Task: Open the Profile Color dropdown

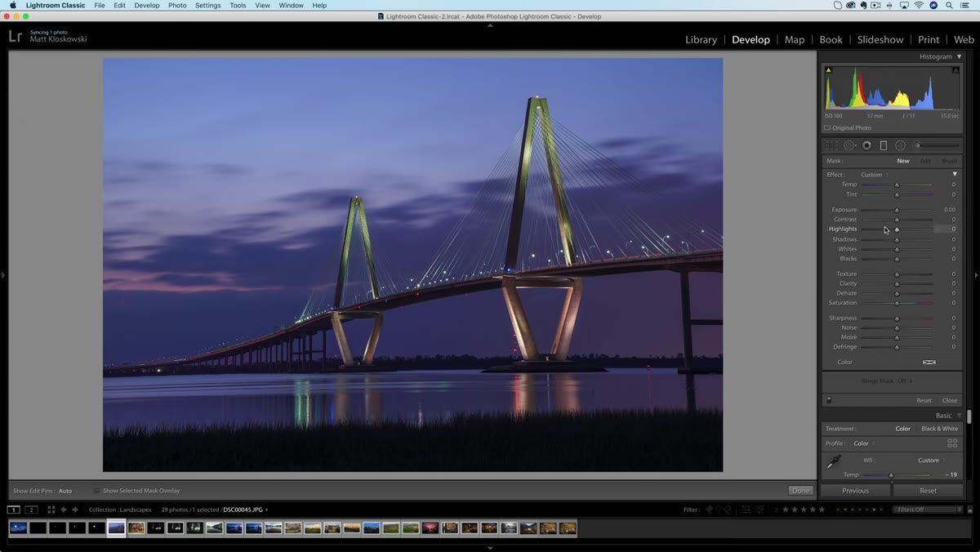Action: (863, 443)
